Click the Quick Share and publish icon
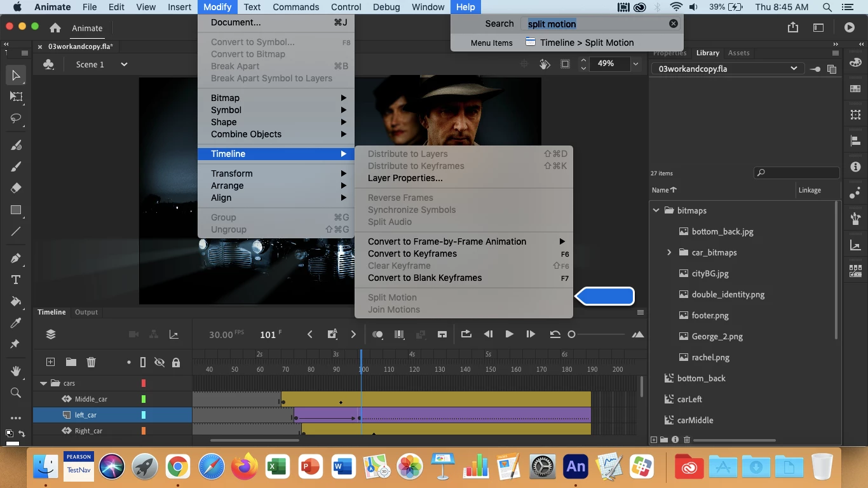Image resolution: width=868 pixels, height=488 pixels. (x=793, y=27)
